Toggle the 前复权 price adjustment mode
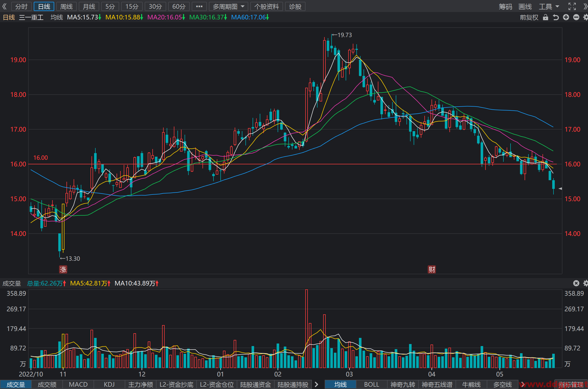The image size is (588, 389). coord(529,17)
